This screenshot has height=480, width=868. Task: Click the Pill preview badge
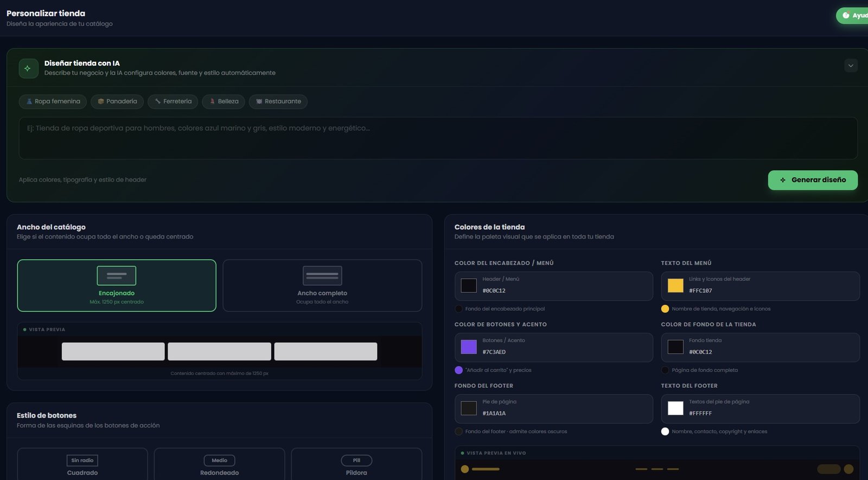pyautogui.click(x=356, y=460)
